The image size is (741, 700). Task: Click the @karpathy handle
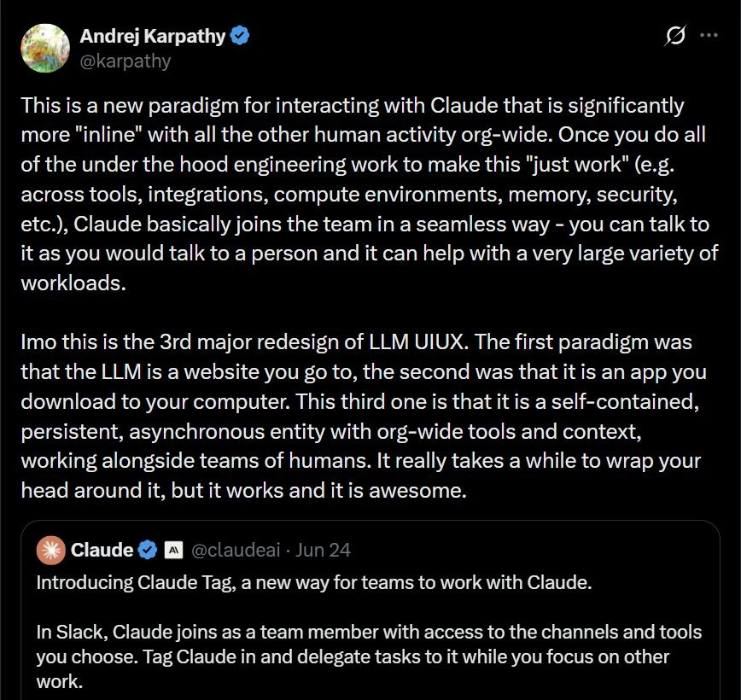[125, 61]
